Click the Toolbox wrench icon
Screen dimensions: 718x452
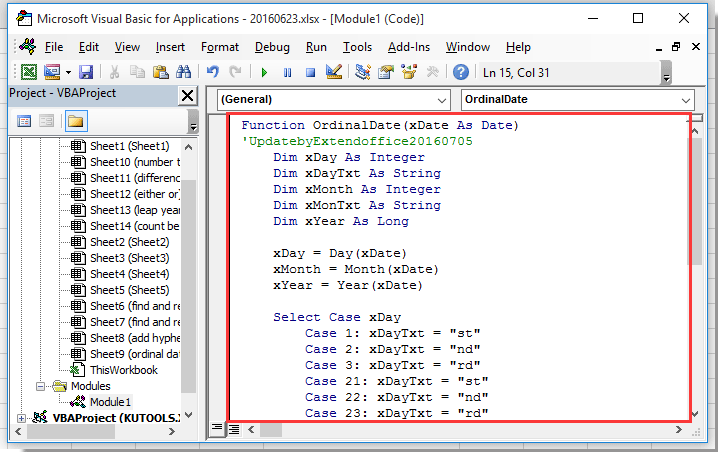(432, 72)
